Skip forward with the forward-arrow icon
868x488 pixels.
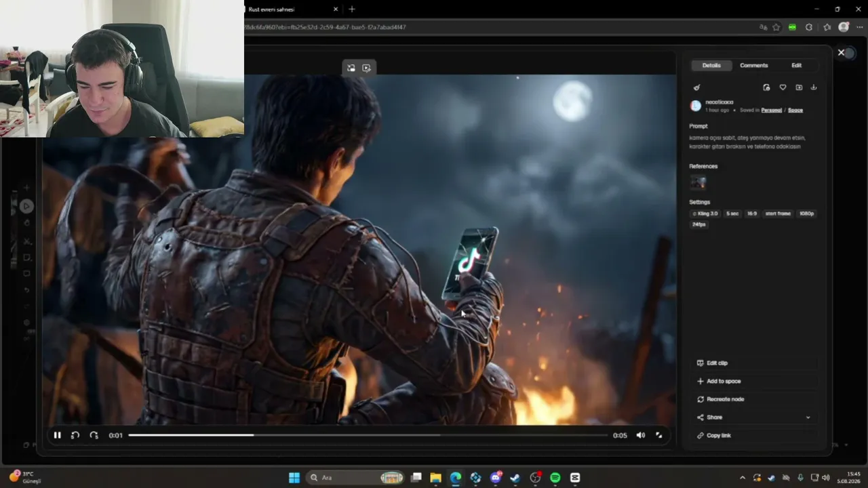(x=94, y=435)
